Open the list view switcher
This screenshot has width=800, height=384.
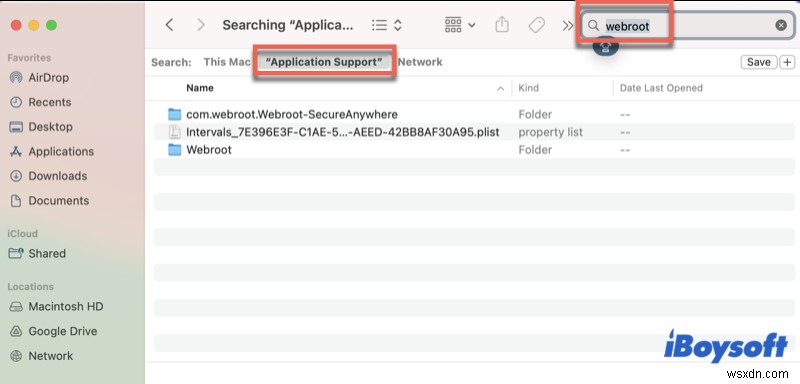[387, 25]
